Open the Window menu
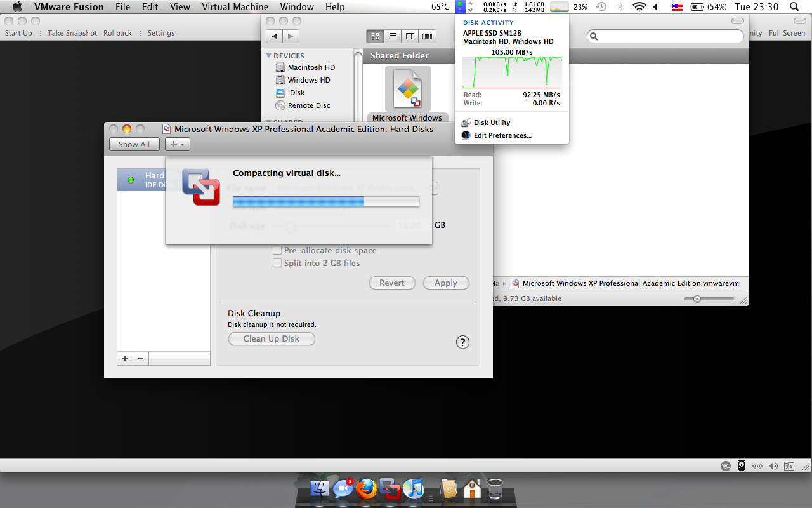This screenshot has width=812, height=508. pos(297,7)
